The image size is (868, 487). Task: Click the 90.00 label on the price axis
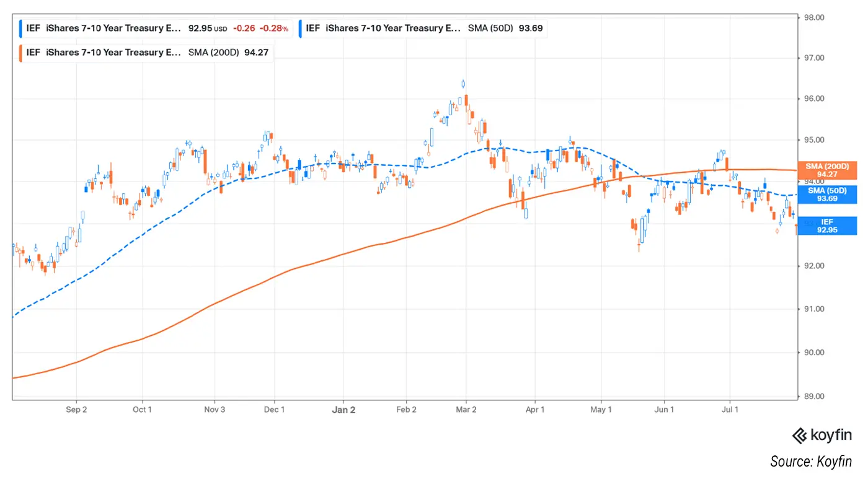coord(813,352)
